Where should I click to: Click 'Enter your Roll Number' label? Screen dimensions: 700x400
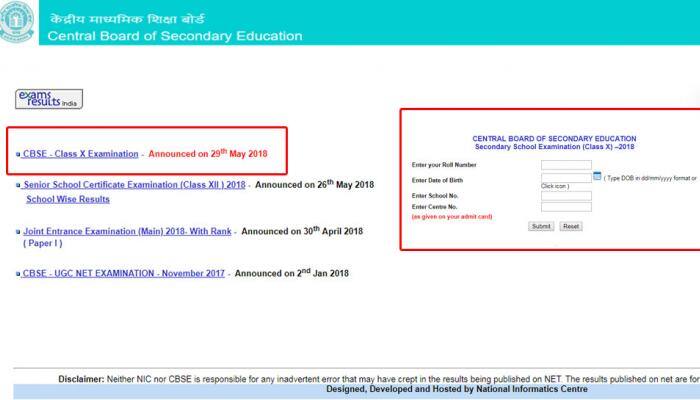(444, 165)
